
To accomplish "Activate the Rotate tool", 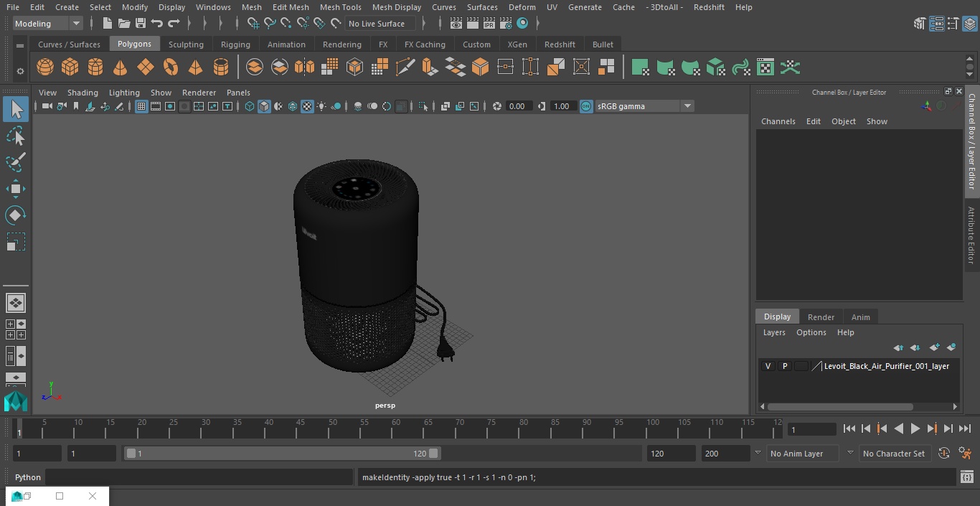I will 16,215.
